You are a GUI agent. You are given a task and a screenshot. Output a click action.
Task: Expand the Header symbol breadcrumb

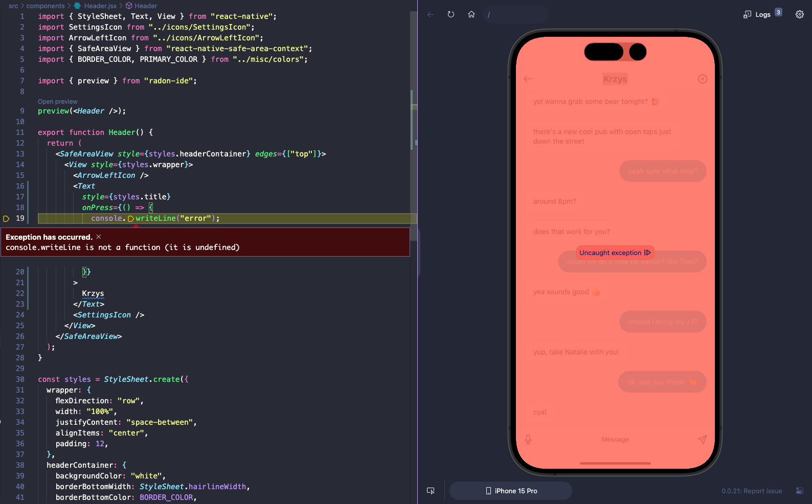pyautogui.click(x=145, y=6)
